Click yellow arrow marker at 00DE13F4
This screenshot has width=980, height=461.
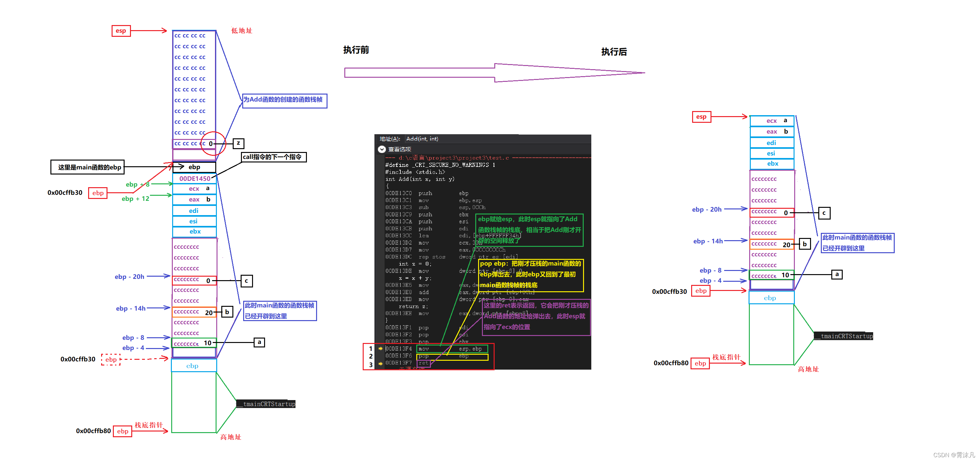pyautogui.click(x=380, y=348)
